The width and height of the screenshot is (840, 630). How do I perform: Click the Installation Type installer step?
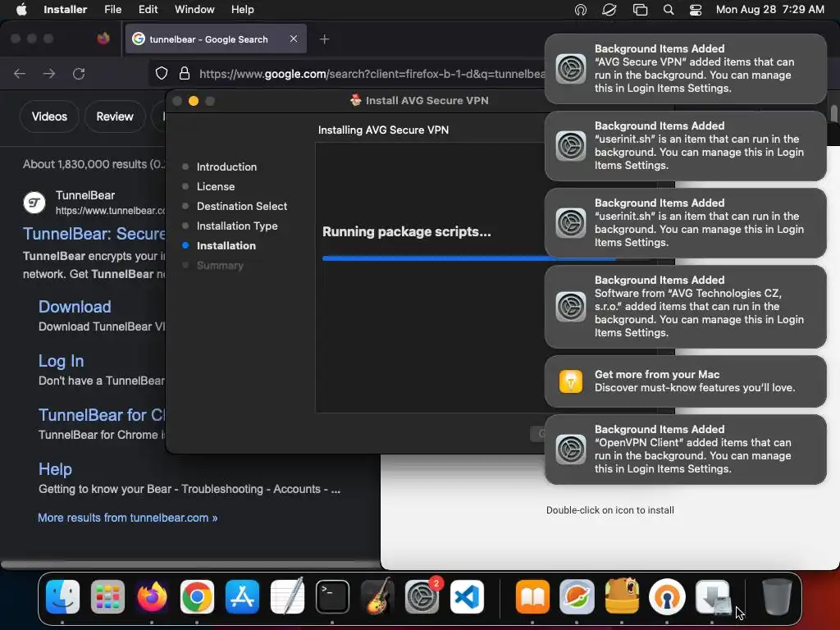[237, 226]
